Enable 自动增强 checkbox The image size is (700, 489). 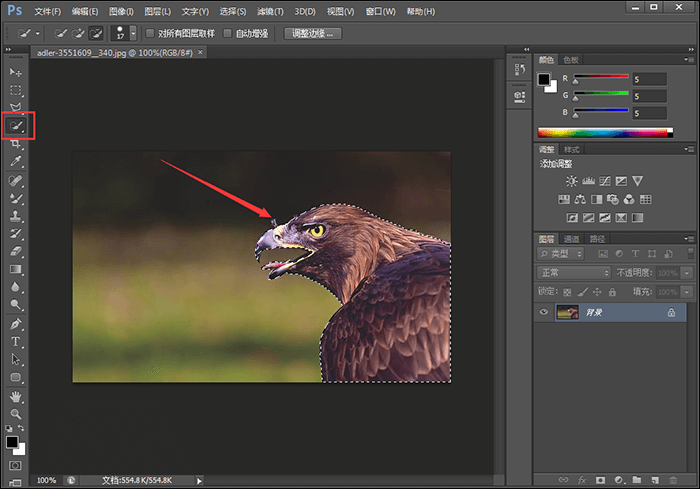click(228, 33)
